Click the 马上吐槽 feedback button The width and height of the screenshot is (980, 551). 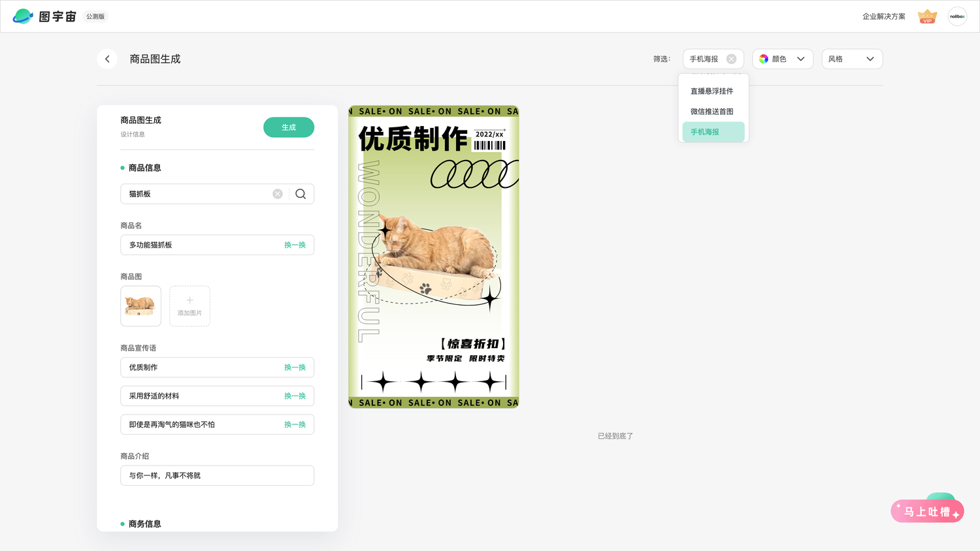click(x=927, y=511)
